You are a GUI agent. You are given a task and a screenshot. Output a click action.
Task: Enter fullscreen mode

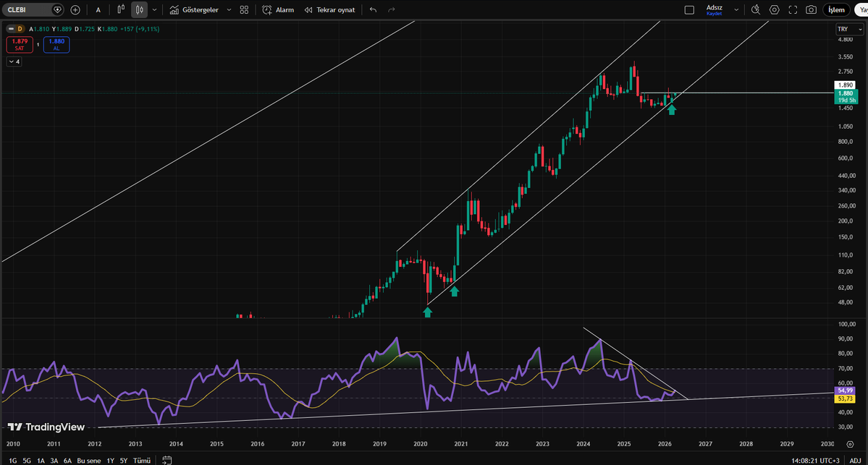pos(793,10)
